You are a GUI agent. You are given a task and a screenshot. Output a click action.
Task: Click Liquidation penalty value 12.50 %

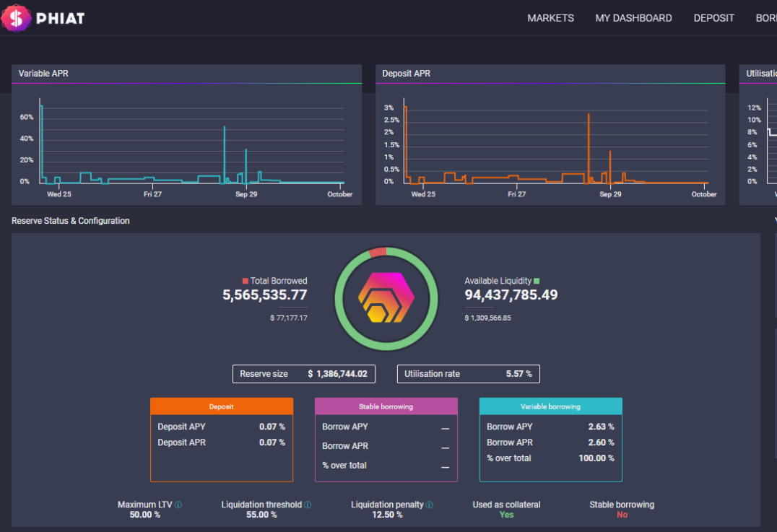pyautogui.click(x=388, y=515)
